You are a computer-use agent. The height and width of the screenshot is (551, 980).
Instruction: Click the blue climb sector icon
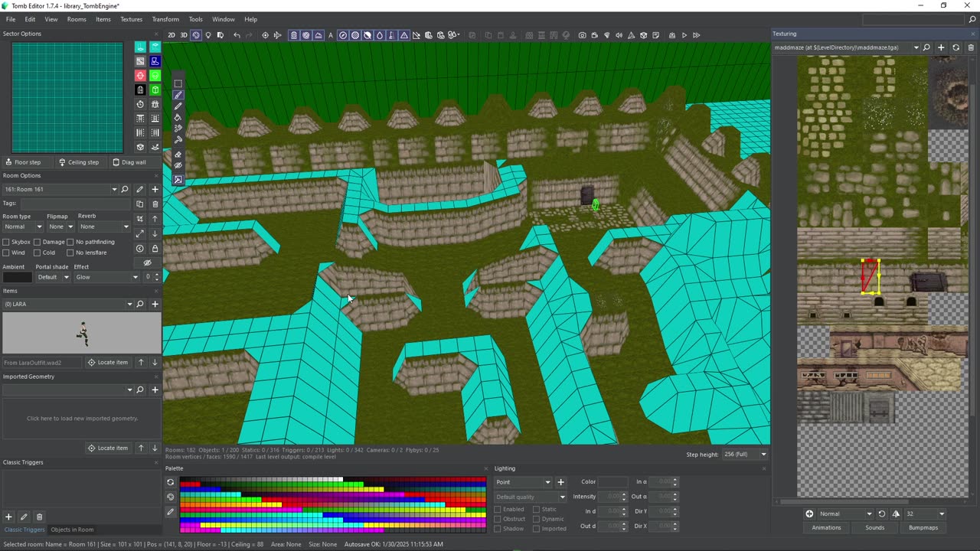point(155,61)
